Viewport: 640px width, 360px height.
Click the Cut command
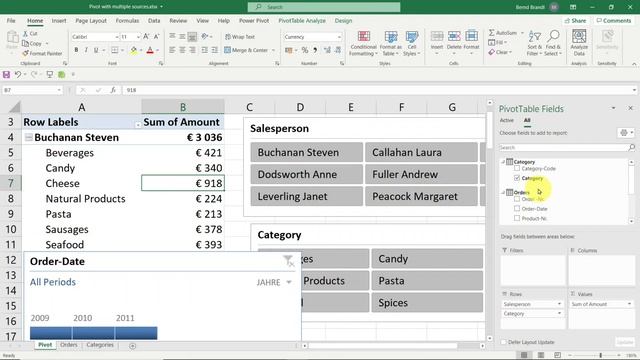click(x=30, y=33)
